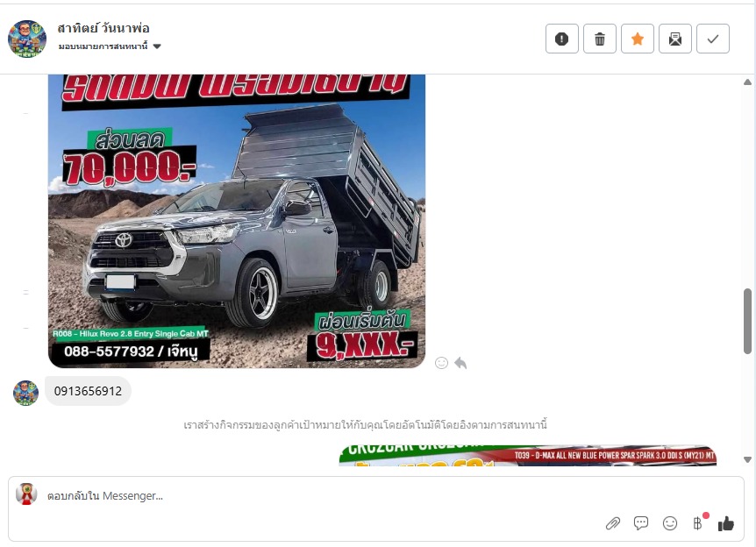This screenshot has width=756, height=547.
Task: Open the assign conversation dropdown
Action: 110,46
